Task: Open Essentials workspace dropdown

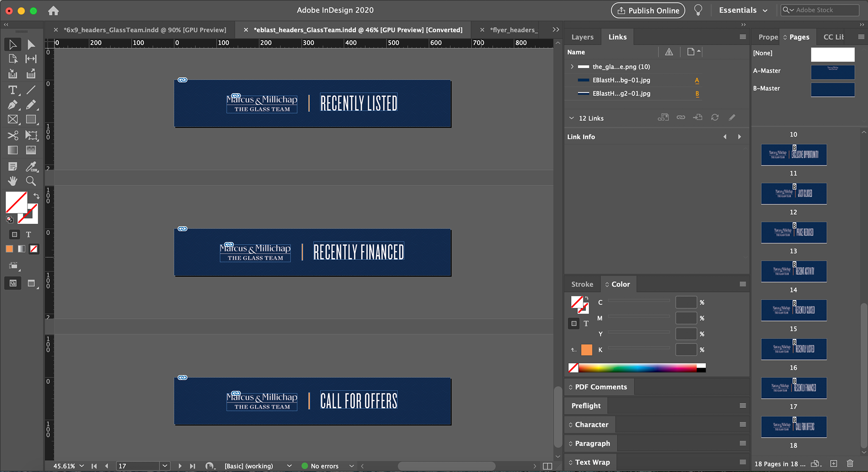Action: (x=743, y=10)
